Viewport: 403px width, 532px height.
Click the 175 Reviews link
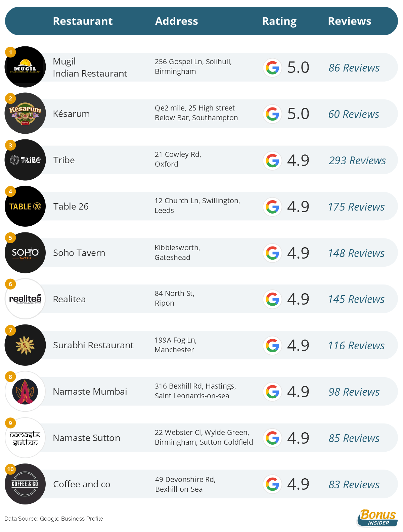tap(356, 207)
